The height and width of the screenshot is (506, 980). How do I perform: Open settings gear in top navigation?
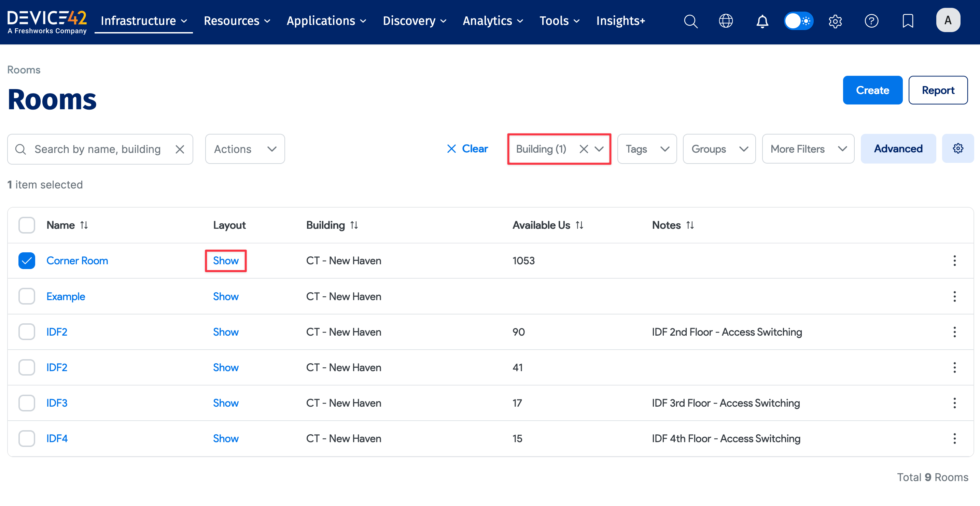coord(835,21)
